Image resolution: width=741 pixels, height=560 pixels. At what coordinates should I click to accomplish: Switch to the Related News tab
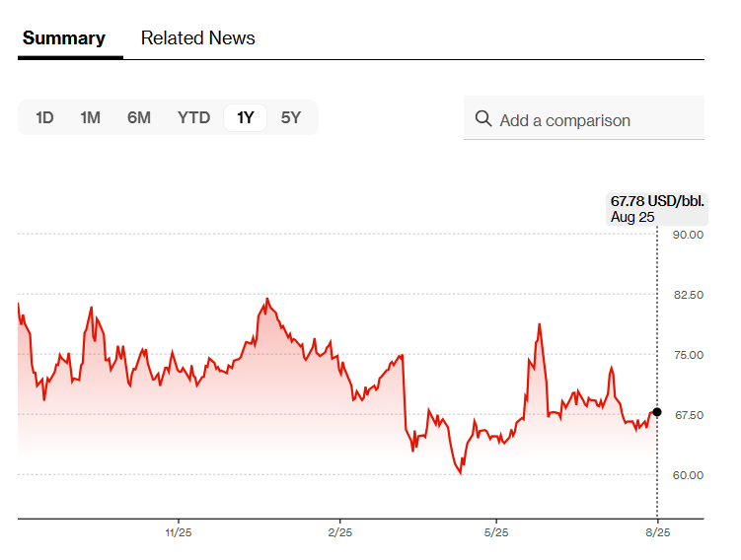coord(197,38)
